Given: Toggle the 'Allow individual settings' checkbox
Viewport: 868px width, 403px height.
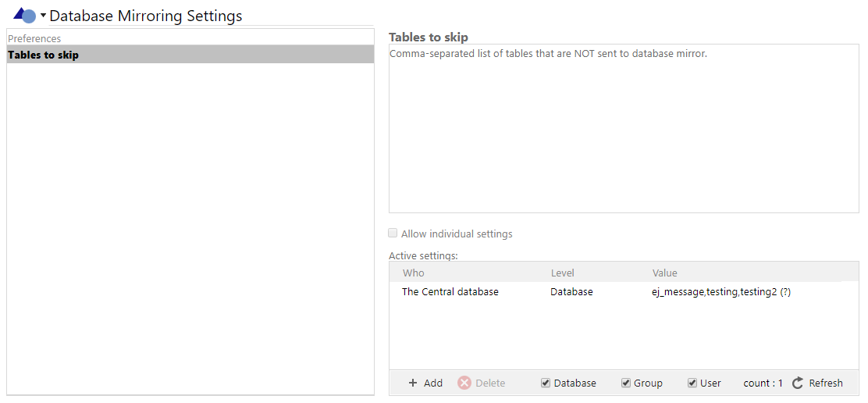Looking at the screenshot, I should point(393,233).
